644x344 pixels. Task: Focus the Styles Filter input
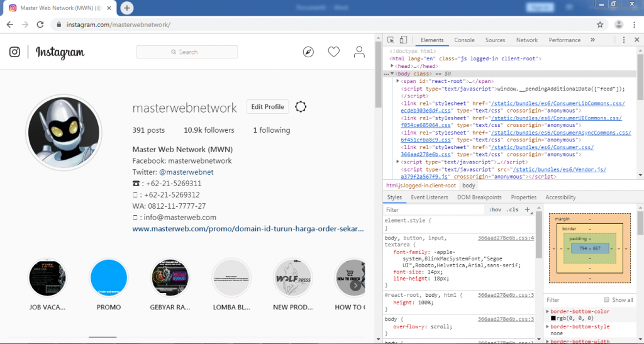point(434,209)
